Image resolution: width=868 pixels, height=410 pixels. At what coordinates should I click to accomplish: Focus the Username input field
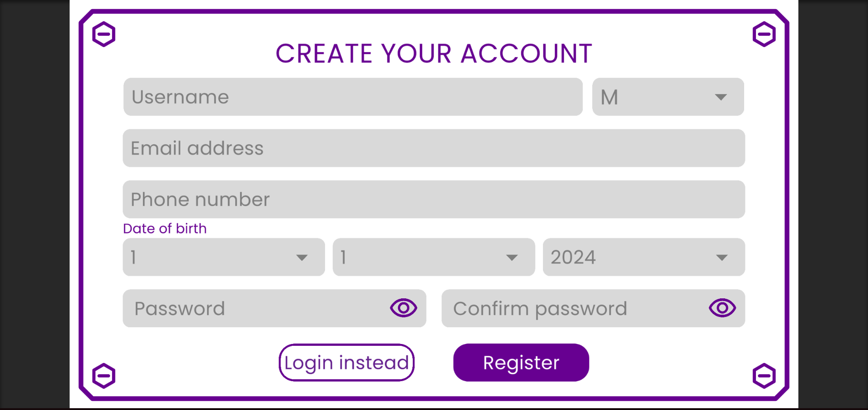click(353, 97)
